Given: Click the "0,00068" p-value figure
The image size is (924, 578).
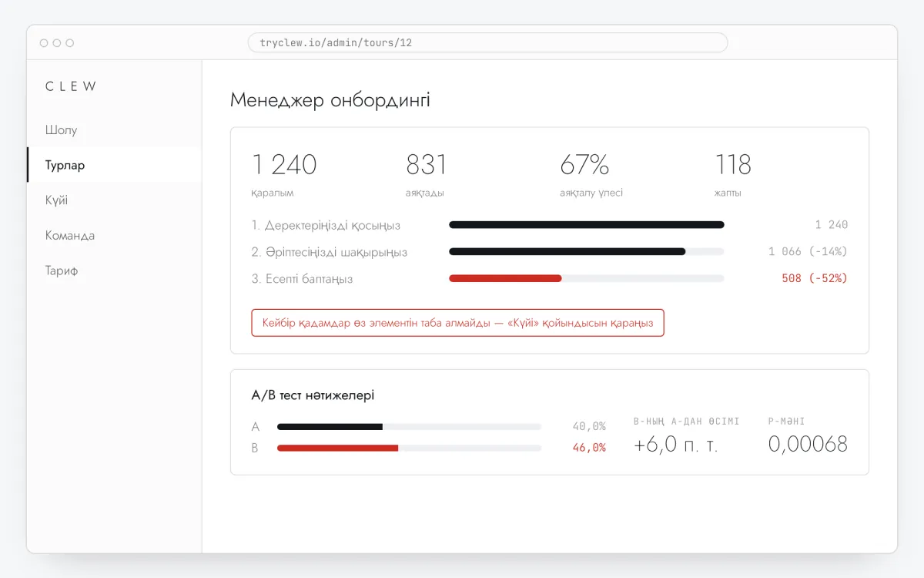Looking at the screenshot, I should point(808,444).
